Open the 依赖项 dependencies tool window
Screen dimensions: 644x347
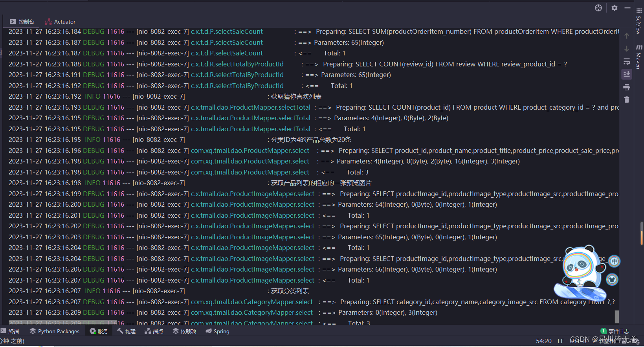(185, 331)
